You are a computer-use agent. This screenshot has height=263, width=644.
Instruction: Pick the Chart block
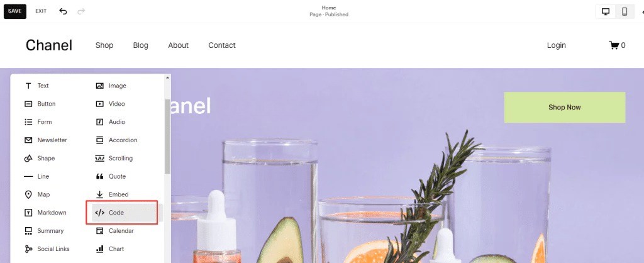tap(110, 249)
